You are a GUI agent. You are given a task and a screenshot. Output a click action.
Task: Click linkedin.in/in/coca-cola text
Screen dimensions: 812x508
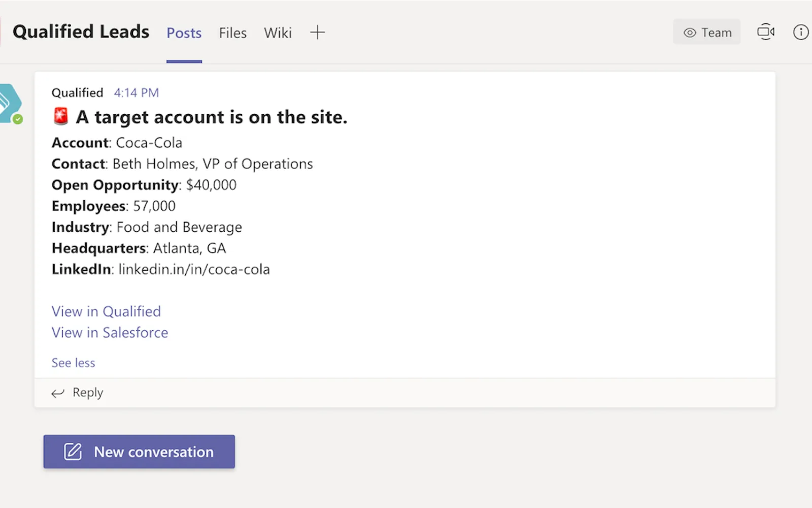[x=194, y=269]
